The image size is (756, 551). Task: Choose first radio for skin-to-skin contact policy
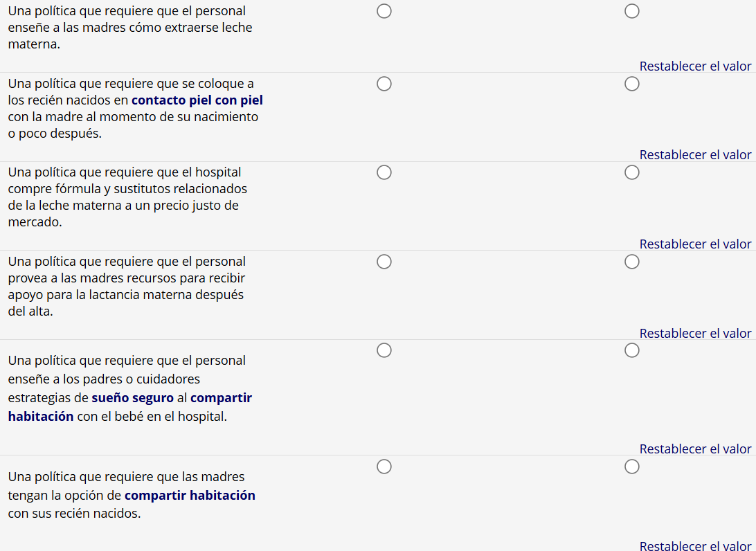click(x=384, y=84)
